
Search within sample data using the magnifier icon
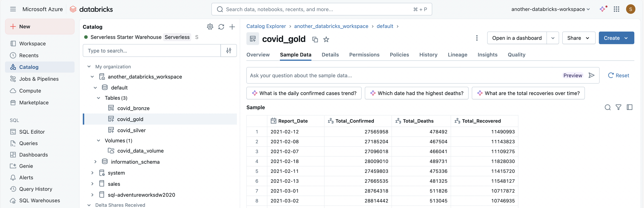coord(608,107)
